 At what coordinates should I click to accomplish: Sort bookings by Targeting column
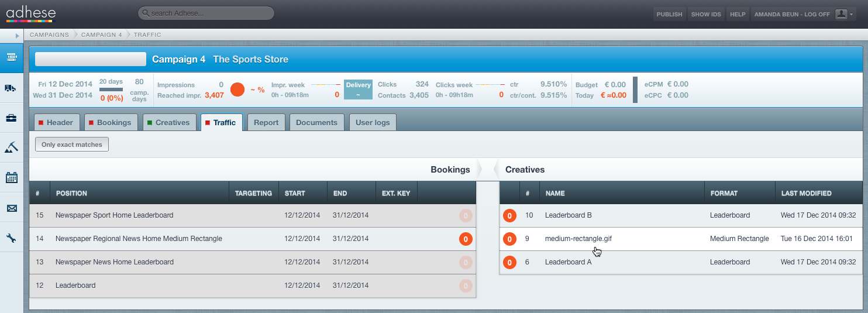click(253, 193)
